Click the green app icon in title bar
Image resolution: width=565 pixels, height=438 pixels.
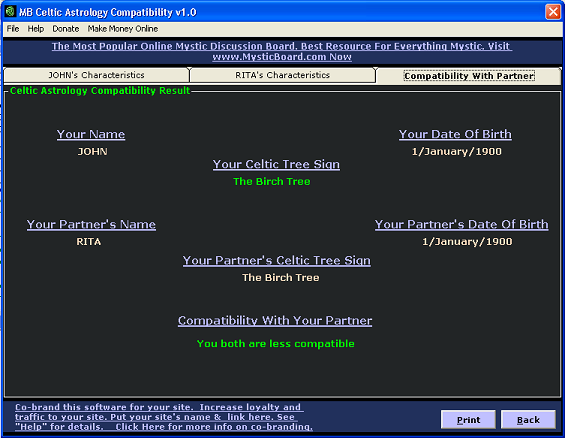(10, 12)
